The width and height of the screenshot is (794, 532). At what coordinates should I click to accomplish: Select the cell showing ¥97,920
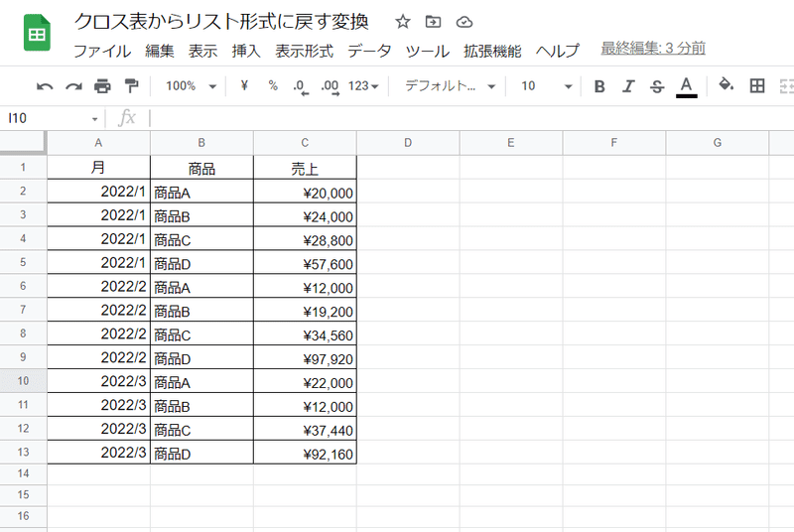[x=305, y=357]
